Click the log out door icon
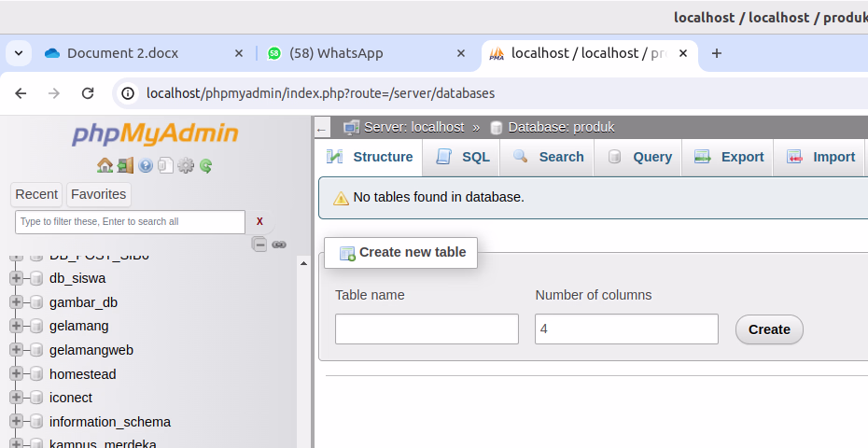The width and height of the screenshot is (868, 448). click(125, 165)
